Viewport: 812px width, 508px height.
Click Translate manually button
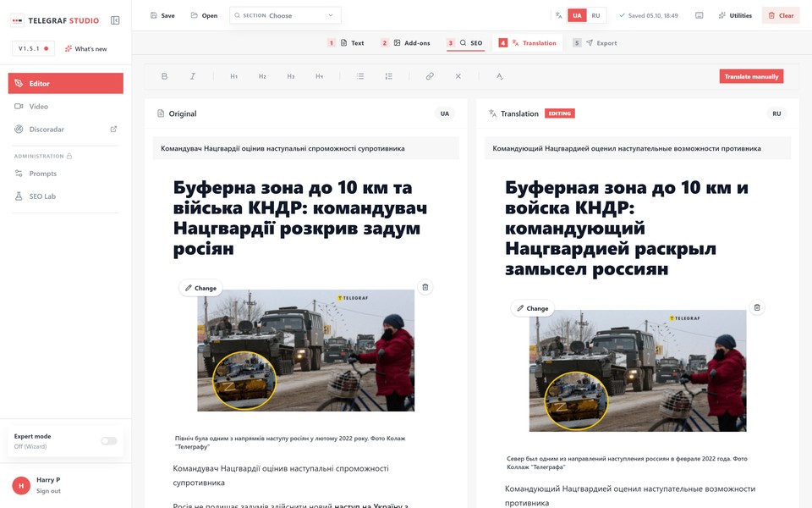point(751,76)
